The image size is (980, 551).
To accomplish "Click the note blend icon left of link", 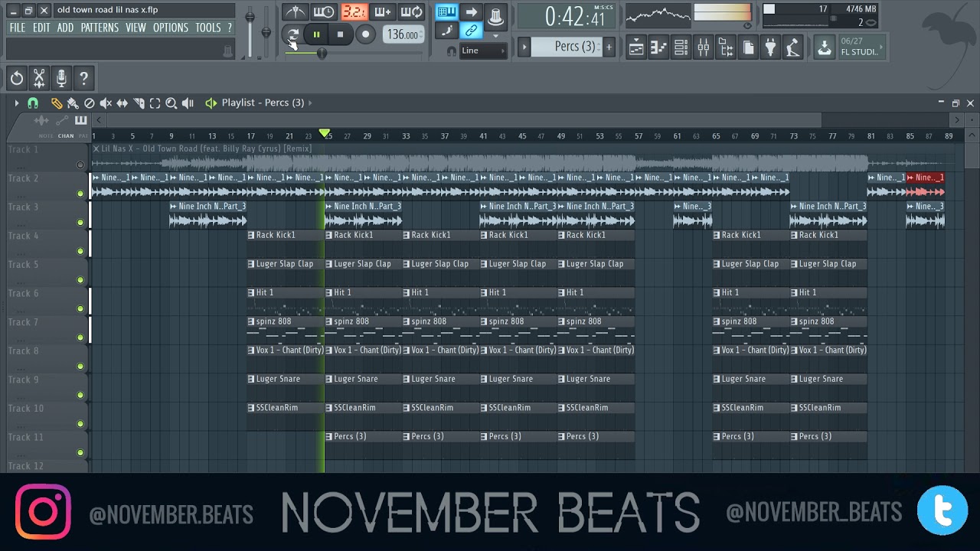I will click(446, 31).
